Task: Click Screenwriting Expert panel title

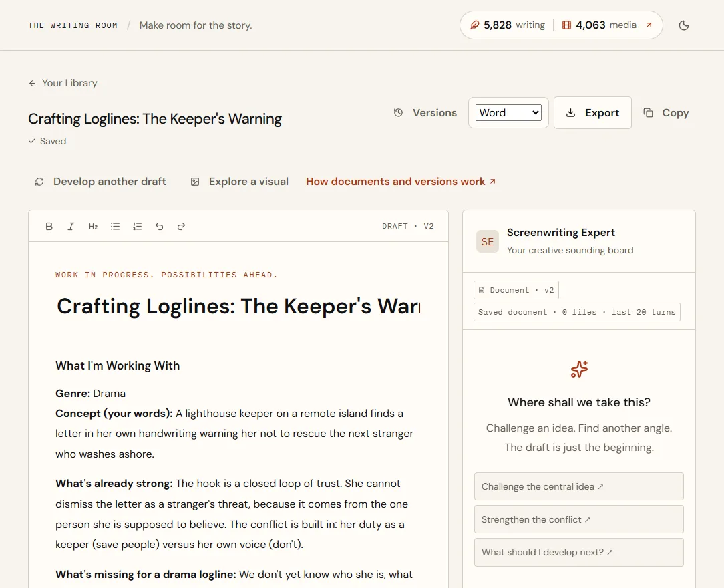Action: (x=560, y=233)
